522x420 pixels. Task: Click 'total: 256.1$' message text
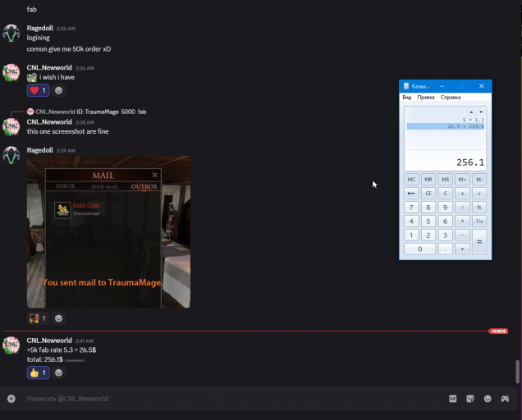45,359
